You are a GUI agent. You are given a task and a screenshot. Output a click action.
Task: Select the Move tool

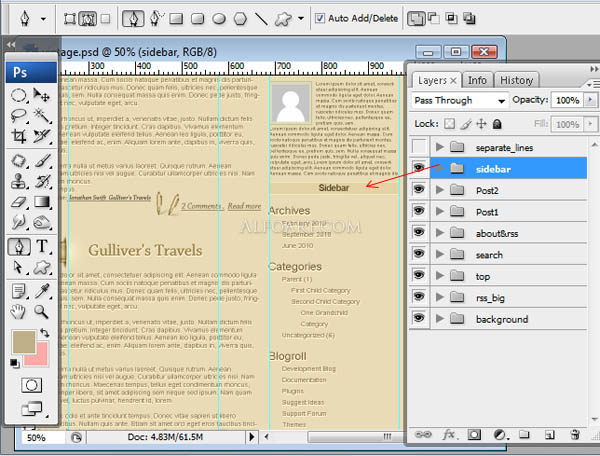click(x=42, y=95)
